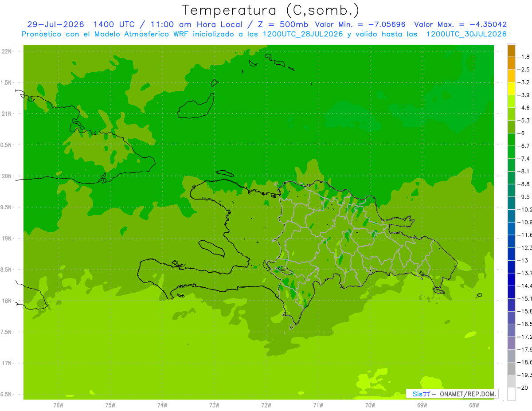532x411 pixels.
Task: Click the "-9.5" legend value
Action: 524,196
